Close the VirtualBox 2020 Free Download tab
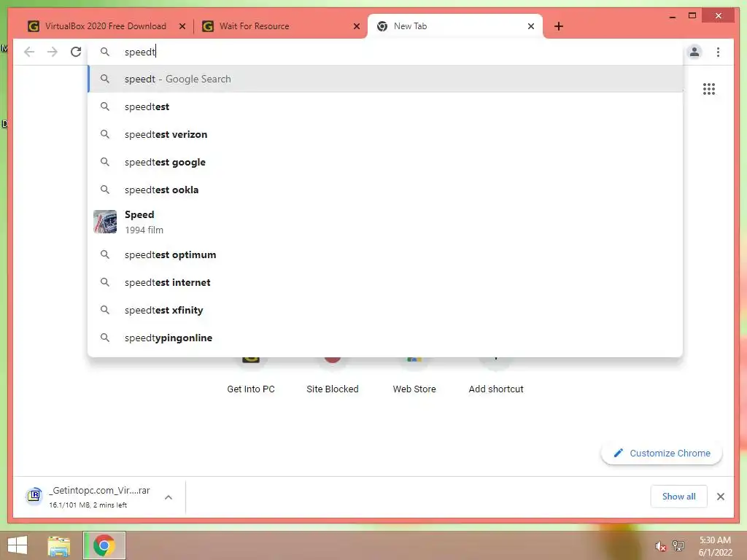Image resolution: width=747 pixels, height=560 pixels. point(182,26)
